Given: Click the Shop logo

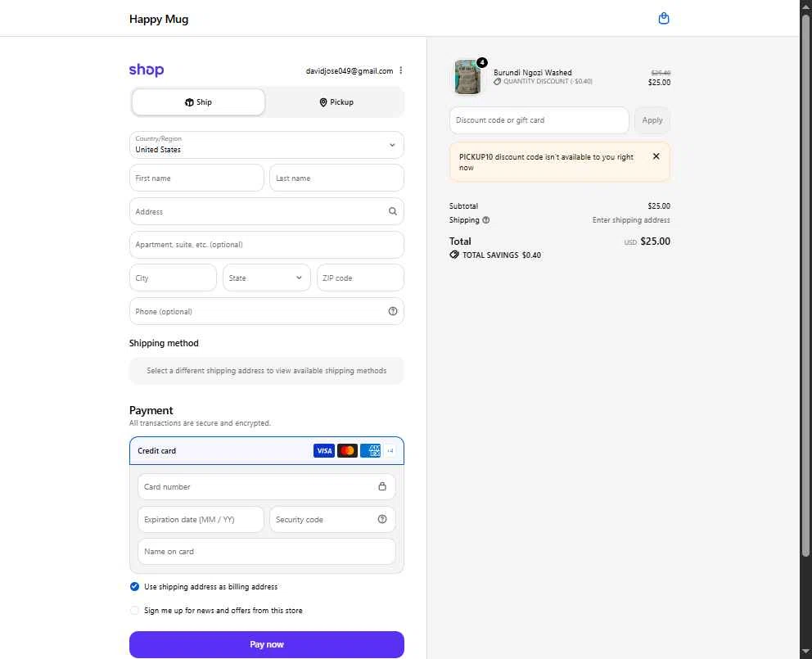Looking at the screenshot, I should tap(147, 70).
